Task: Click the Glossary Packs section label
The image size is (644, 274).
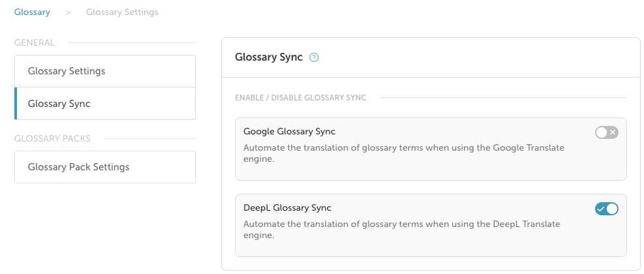Action: 52,138
